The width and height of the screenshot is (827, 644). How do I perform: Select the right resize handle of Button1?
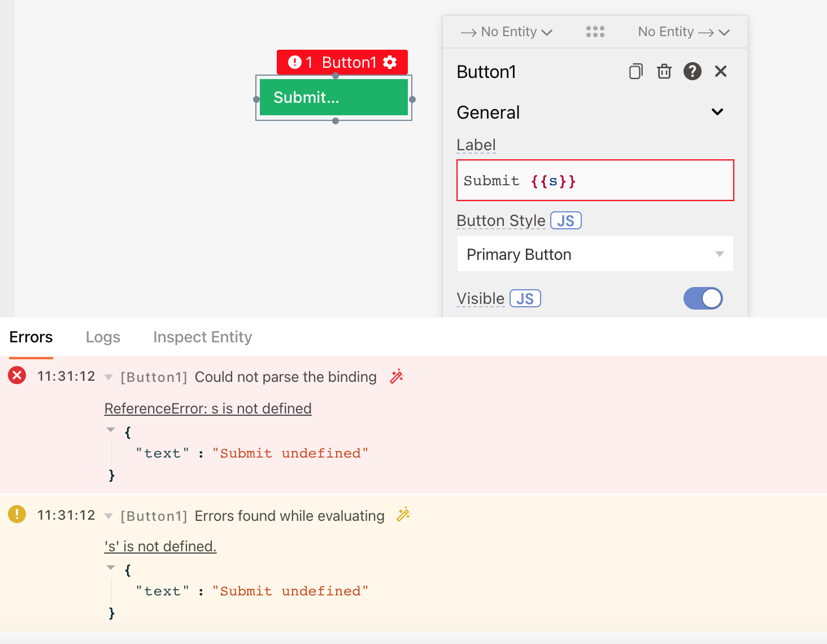click(x=412, y=99)
